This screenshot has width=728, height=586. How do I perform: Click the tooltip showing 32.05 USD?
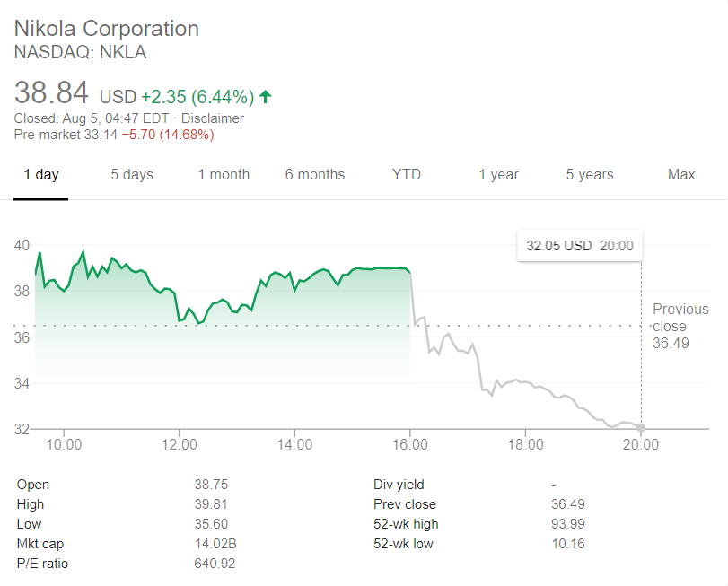click(x=579, y=245)
